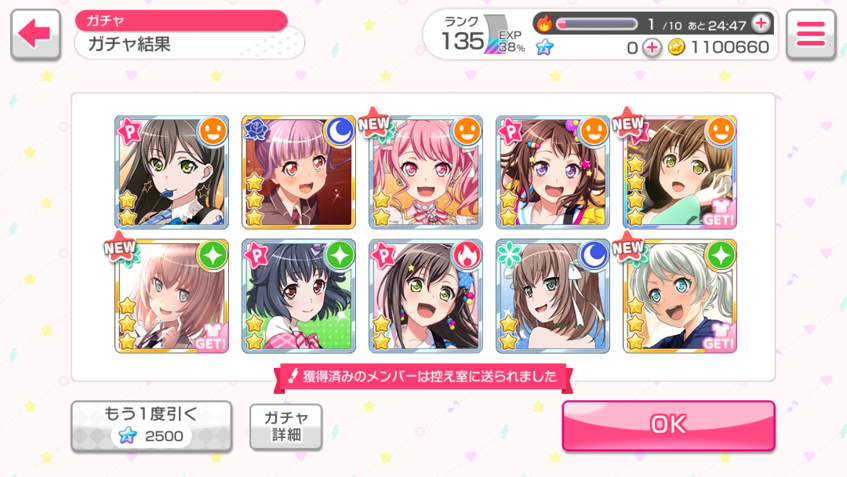
Task: Click the ガチャ header tab label
Action: tap(105, 21)
